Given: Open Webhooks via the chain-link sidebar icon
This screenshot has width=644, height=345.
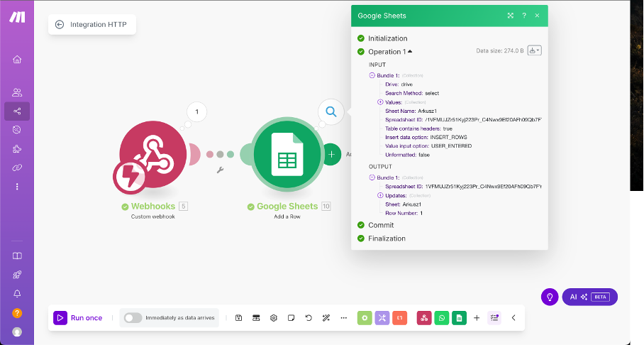Looking at the screenshot, I should (x=17, y=168).
